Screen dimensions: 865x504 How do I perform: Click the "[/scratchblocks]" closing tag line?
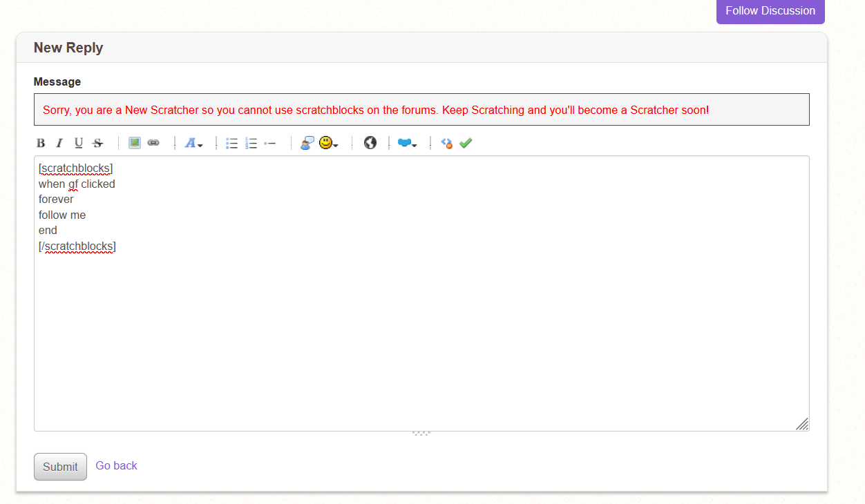click(77, 246)
